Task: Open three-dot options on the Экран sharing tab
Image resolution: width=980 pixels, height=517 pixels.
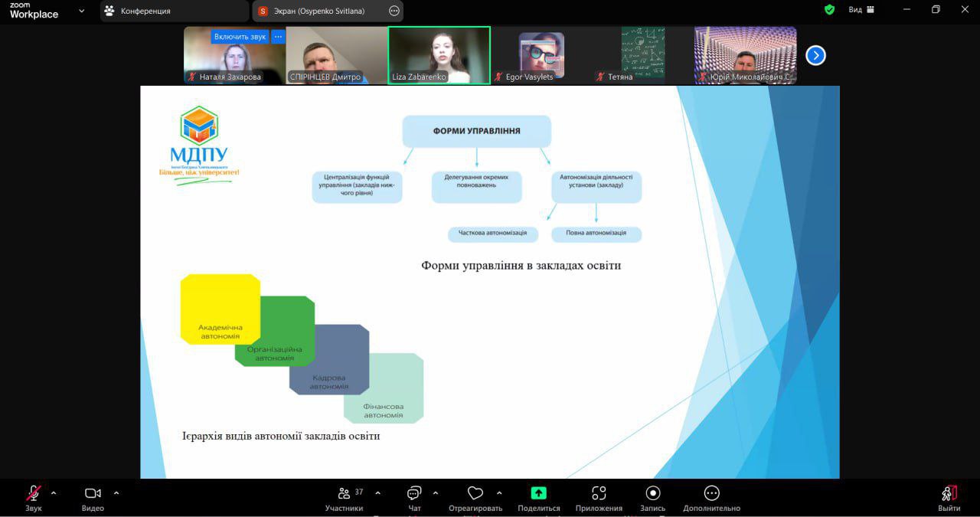Action: click(x=394, y=11)
